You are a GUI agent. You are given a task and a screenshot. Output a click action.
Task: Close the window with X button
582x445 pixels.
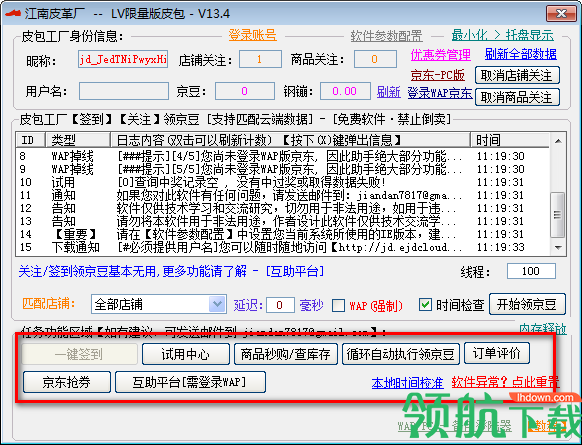[561, 14]
